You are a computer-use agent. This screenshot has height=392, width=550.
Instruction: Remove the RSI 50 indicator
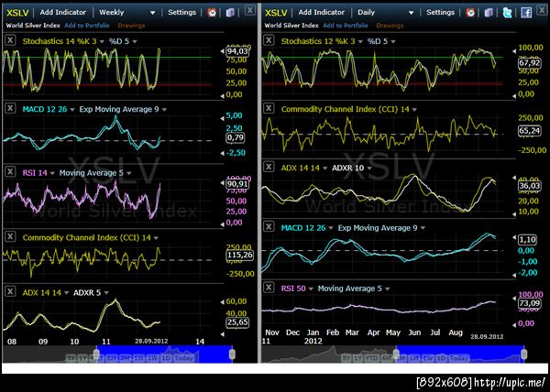[269, 288]
